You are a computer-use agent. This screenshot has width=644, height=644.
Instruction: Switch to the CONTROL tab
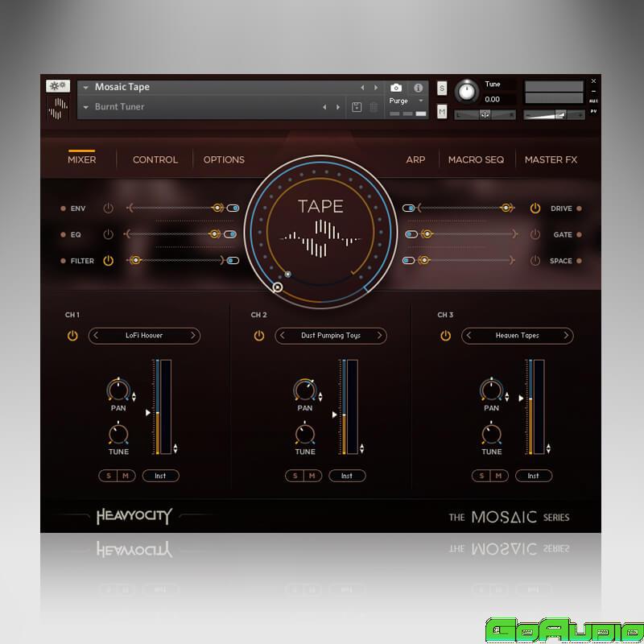click(155, 159)
